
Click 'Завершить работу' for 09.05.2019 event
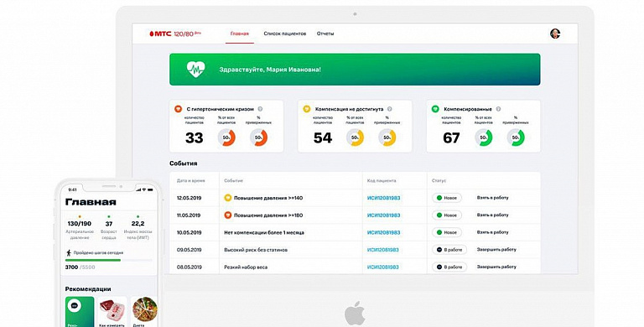496,249
